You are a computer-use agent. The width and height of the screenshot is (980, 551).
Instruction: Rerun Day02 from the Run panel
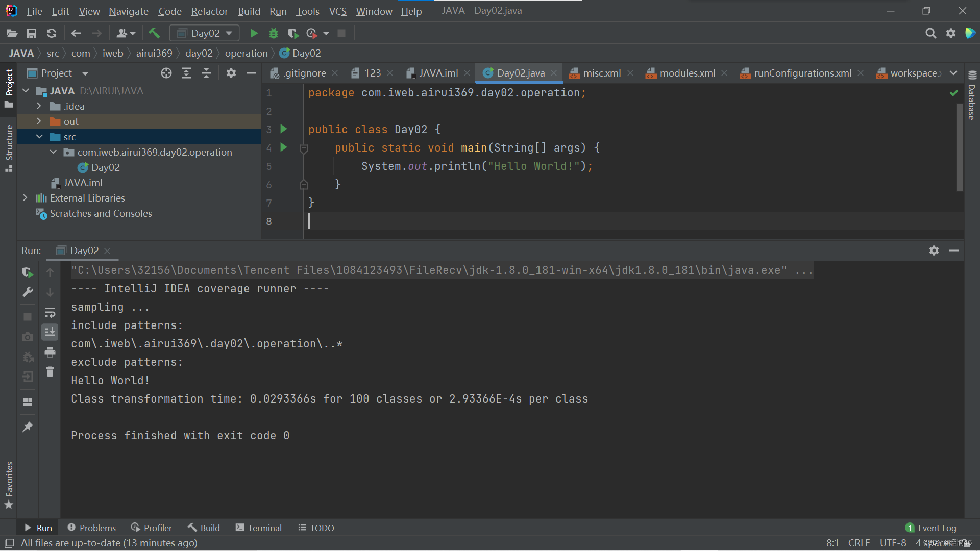(27, 272)
